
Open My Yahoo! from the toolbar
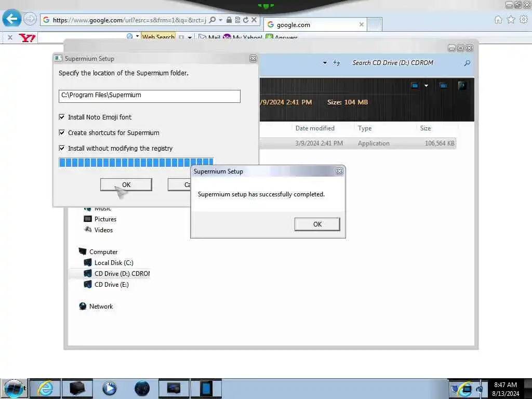[243, 37]
